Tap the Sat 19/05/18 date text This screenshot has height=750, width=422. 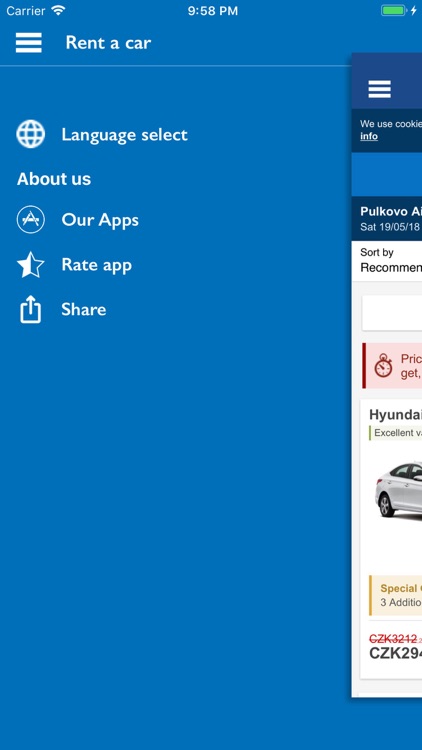coord(390,227)
